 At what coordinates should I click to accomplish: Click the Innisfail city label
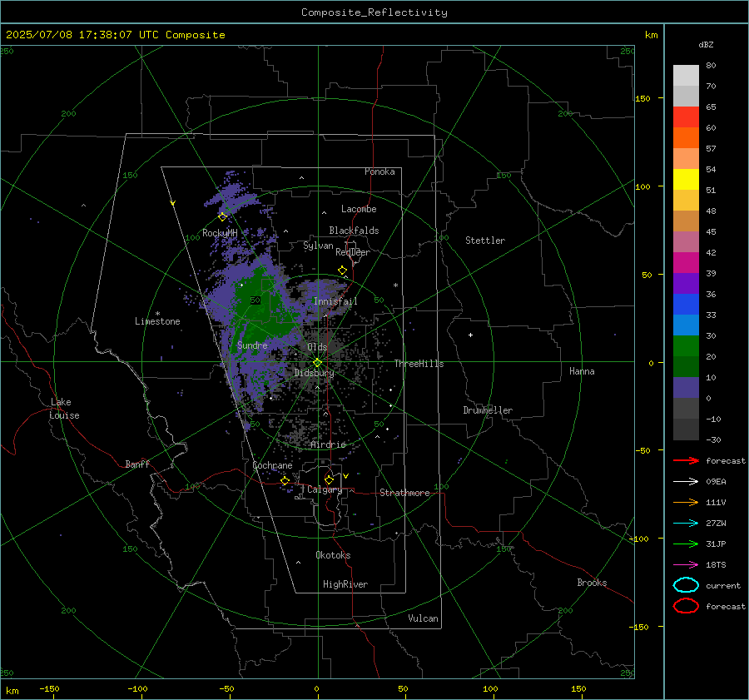point(335,301)
